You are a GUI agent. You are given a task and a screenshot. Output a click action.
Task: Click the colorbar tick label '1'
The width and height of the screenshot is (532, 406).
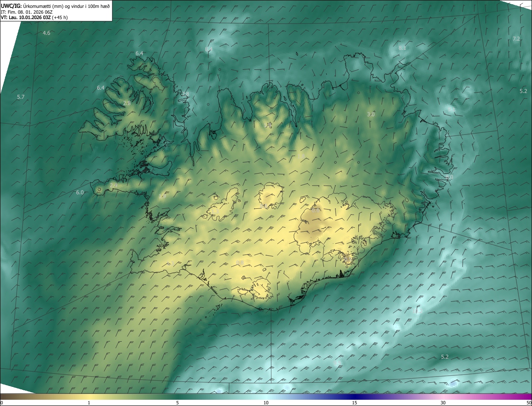click(x=89, y=403)
